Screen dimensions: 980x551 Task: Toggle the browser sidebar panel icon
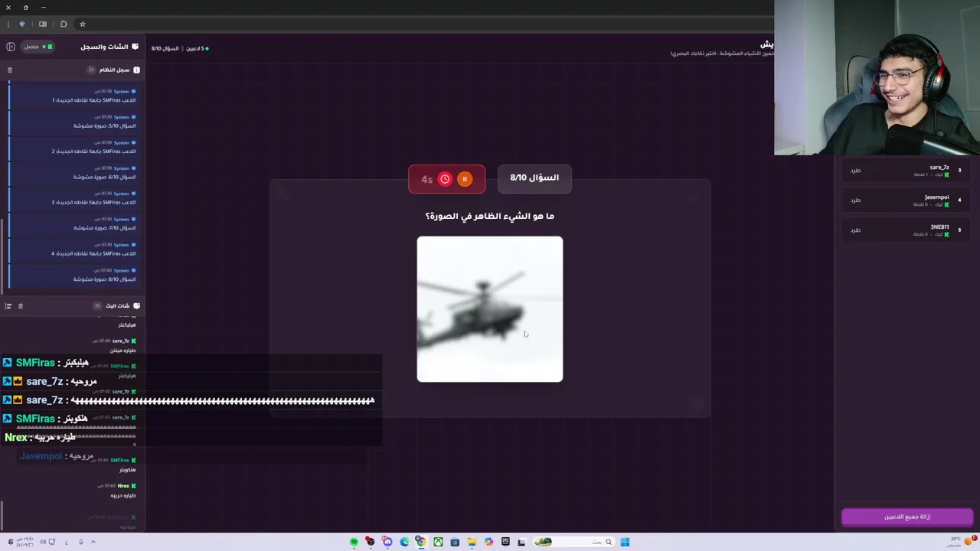[43, 24]
